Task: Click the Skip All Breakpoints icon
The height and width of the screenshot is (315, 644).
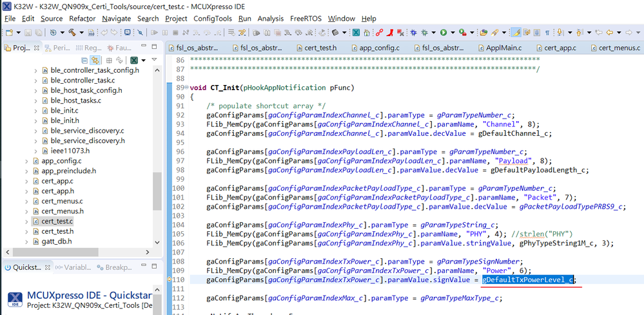Action: (140, 33)
